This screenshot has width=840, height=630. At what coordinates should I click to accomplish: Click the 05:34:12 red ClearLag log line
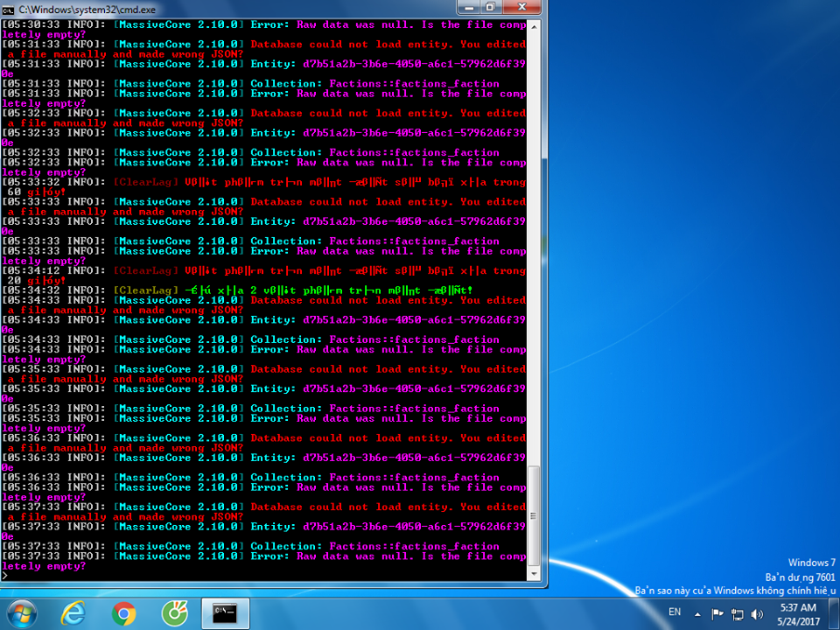pyautogui.click(x=264, y=276)
